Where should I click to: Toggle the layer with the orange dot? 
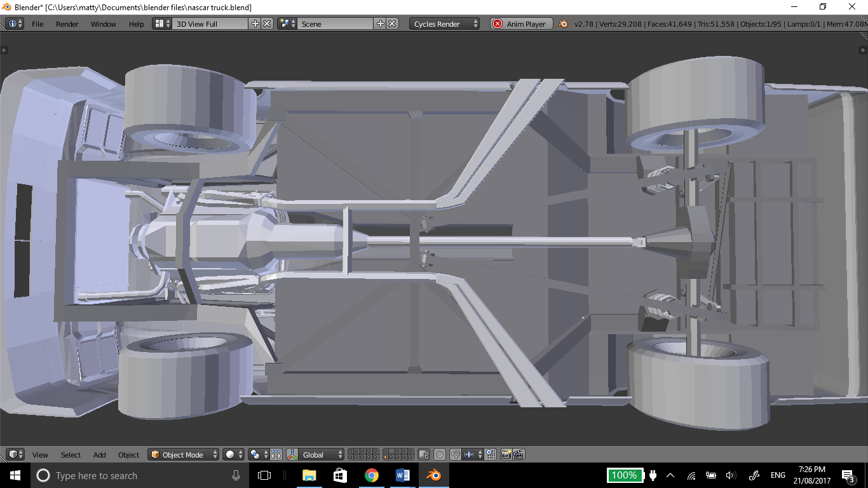click(x=386, y=457)
